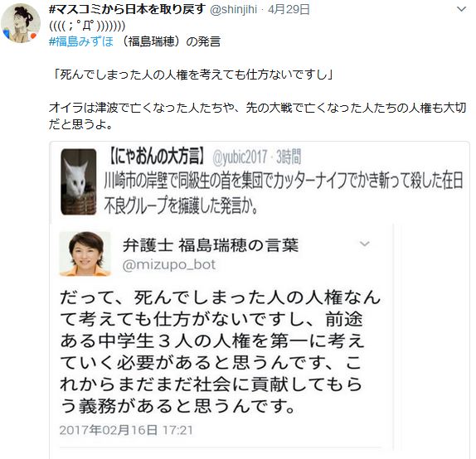Open the embedded screenshot text starting だって、死んで
Viewport: 476px width, 459px height.
coord(220,351)
